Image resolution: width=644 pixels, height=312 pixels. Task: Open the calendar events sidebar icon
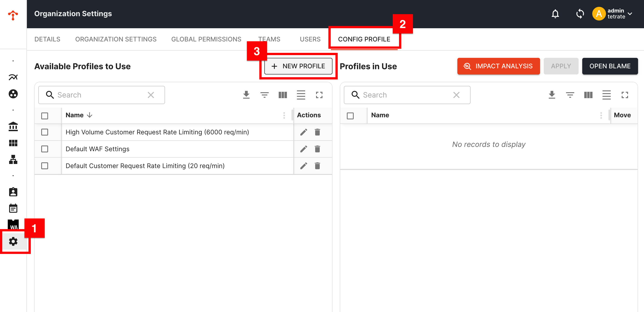pos(13,208)
